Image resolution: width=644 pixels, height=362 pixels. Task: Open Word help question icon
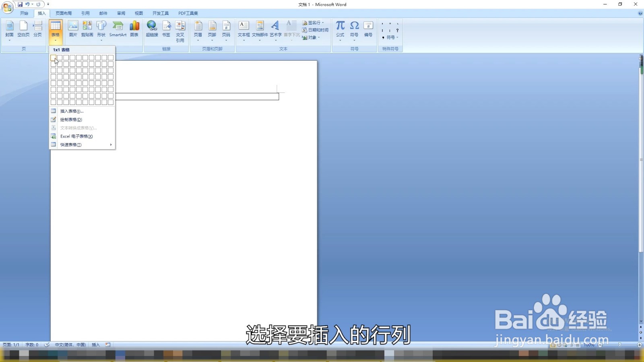[640, 13]
